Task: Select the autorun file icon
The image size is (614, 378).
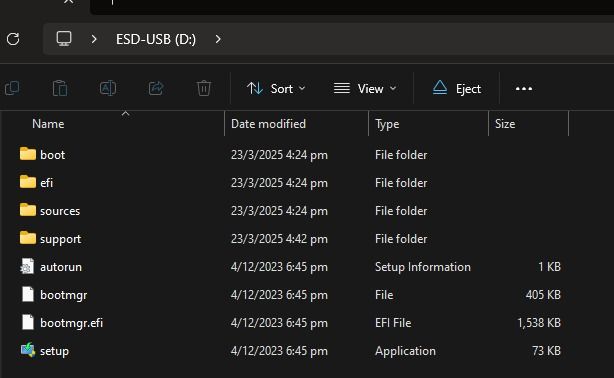Action: 27,266
